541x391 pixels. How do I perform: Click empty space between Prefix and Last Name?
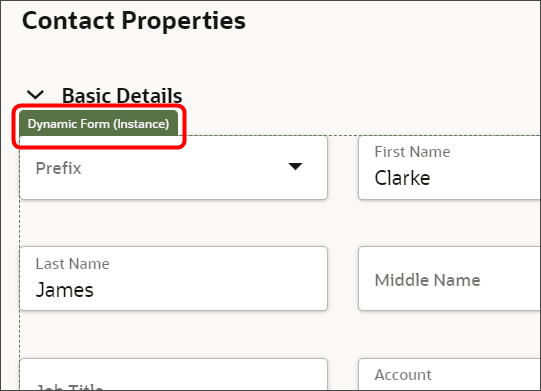pyautogui.click(x=174, y=223)
